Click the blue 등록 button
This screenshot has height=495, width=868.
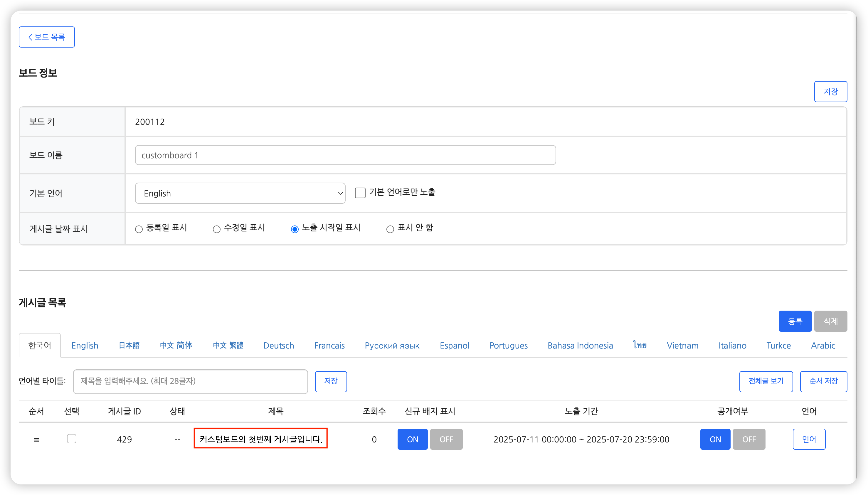click(795, 321)
